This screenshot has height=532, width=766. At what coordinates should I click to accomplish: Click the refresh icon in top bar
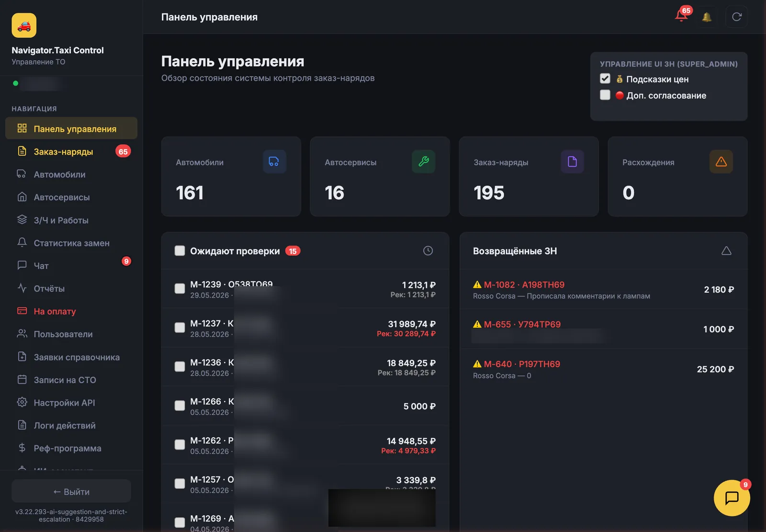(736, 17)
